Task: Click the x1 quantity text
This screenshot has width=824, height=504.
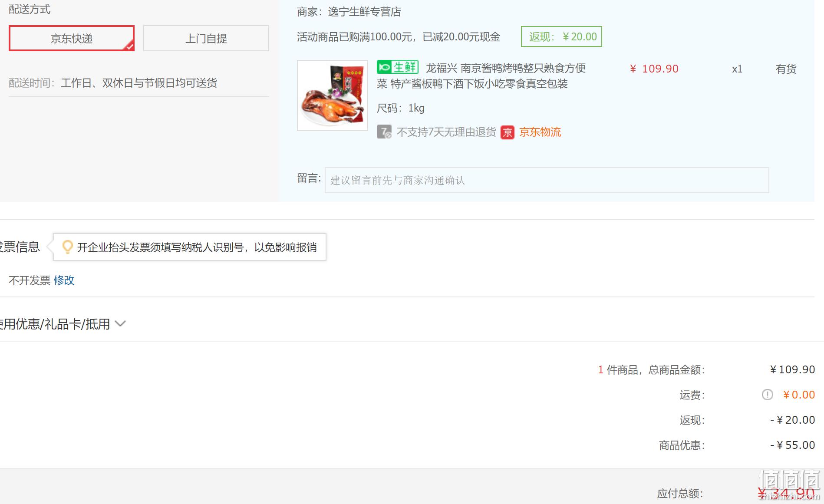Action: 737,69
